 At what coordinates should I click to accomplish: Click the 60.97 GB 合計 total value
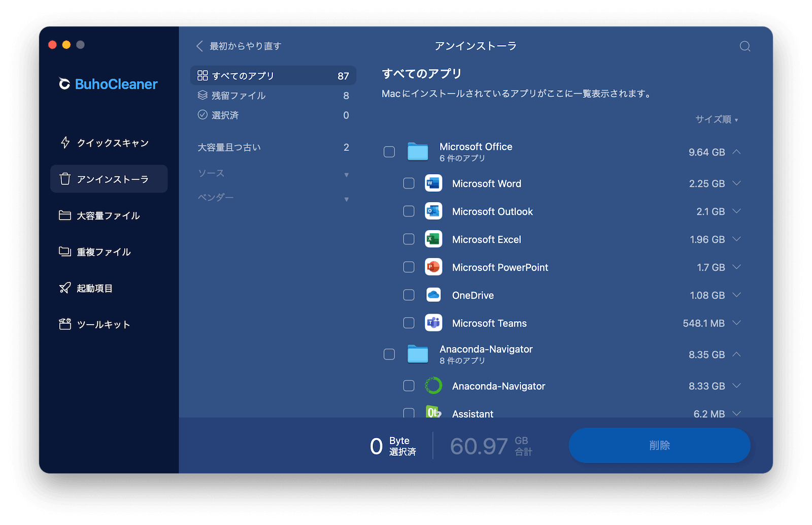coord(491,446)
